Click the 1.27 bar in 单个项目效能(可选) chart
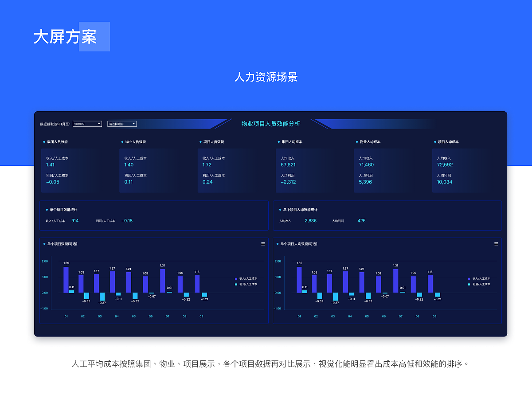Image resolution: width=532 pixels, height=399 pixels. coord(112,282)
